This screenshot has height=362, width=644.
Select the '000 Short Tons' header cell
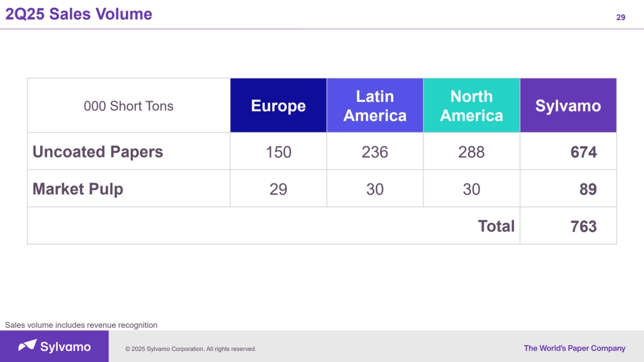click(128, 106)
